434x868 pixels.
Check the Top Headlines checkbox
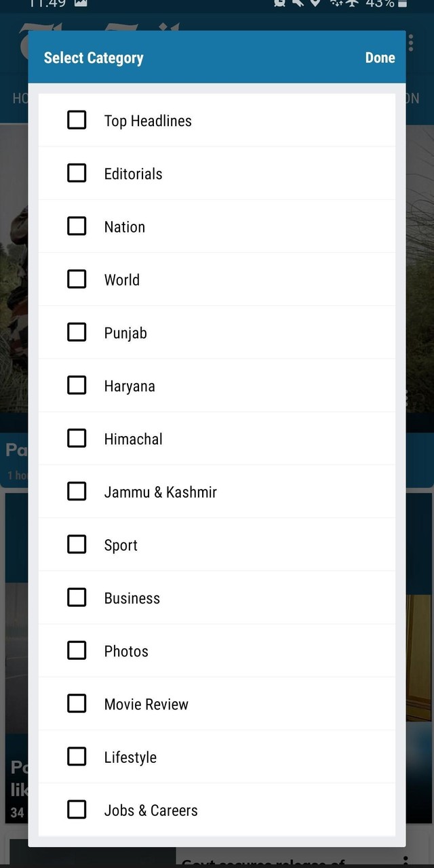click(x=77, y=120)
